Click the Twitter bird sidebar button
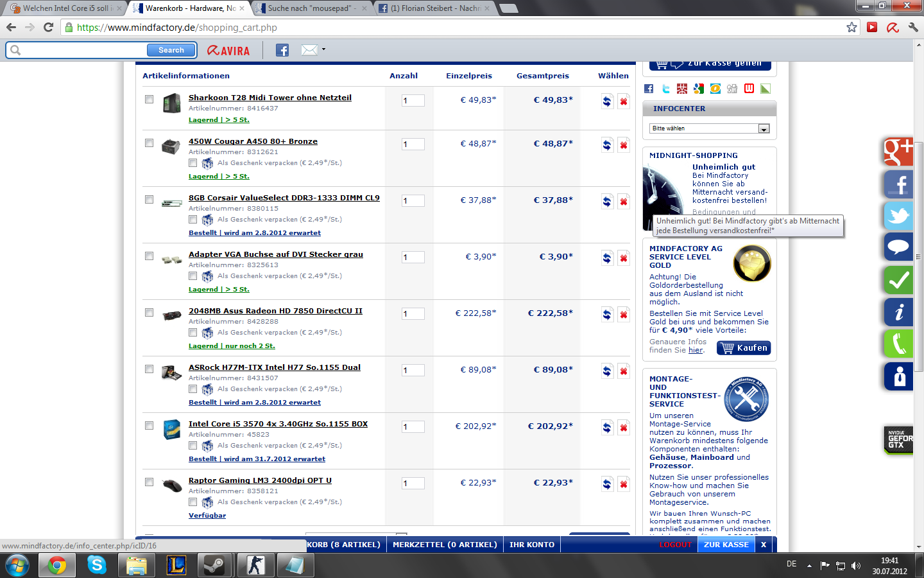This screenshot has height=578, width=924. tap(898, 215)
